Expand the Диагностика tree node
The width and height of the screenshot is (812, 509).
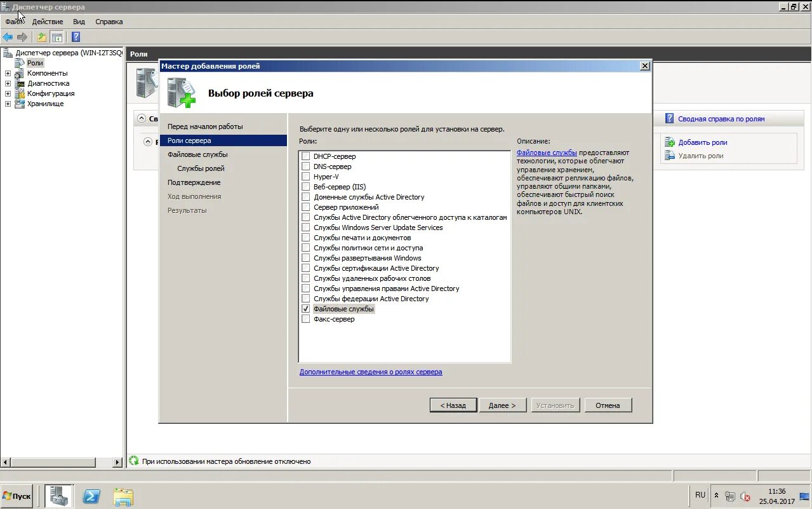click(x=8, y=83)
